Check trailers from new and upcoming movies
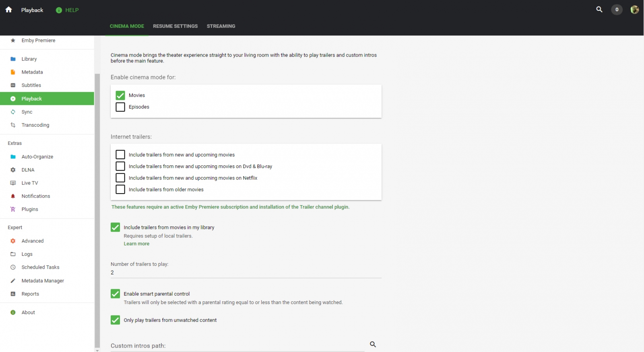The width and height of the screenshot is (644, 352). pos(120,155)
